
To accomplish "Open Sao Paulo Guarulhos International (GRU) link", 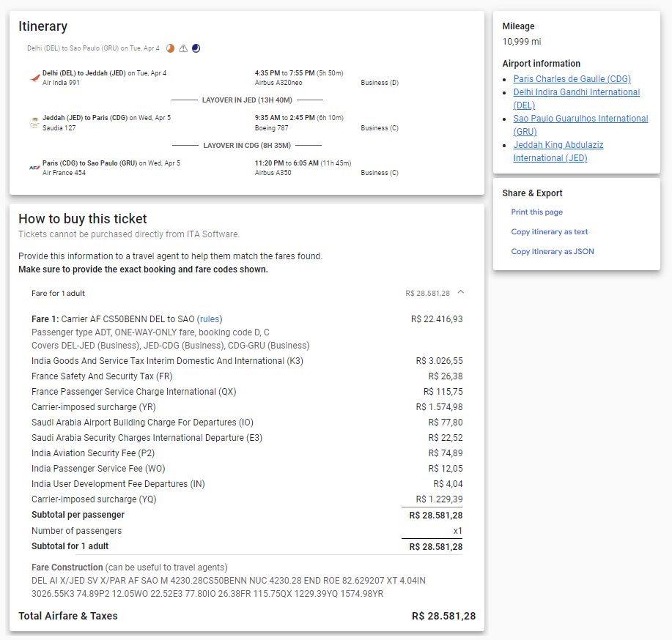I will (x=580, y=124).
